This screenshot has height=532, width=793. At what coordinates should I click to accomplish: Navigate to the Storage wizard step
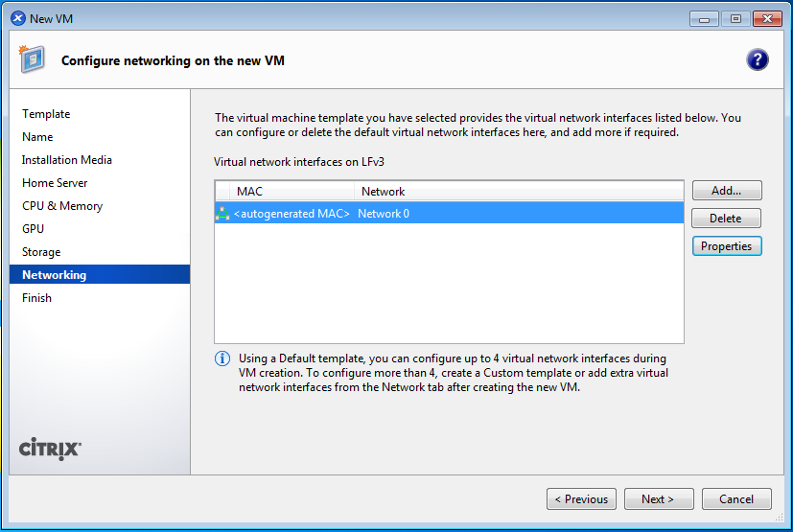pos(41,252)
